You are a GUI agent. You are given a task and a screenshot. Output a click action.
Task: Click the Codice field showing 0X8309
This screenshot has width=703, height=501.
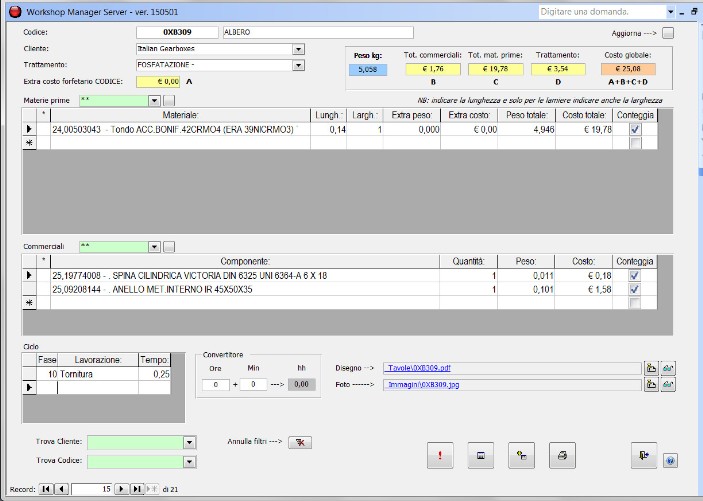tap(177, 32)
